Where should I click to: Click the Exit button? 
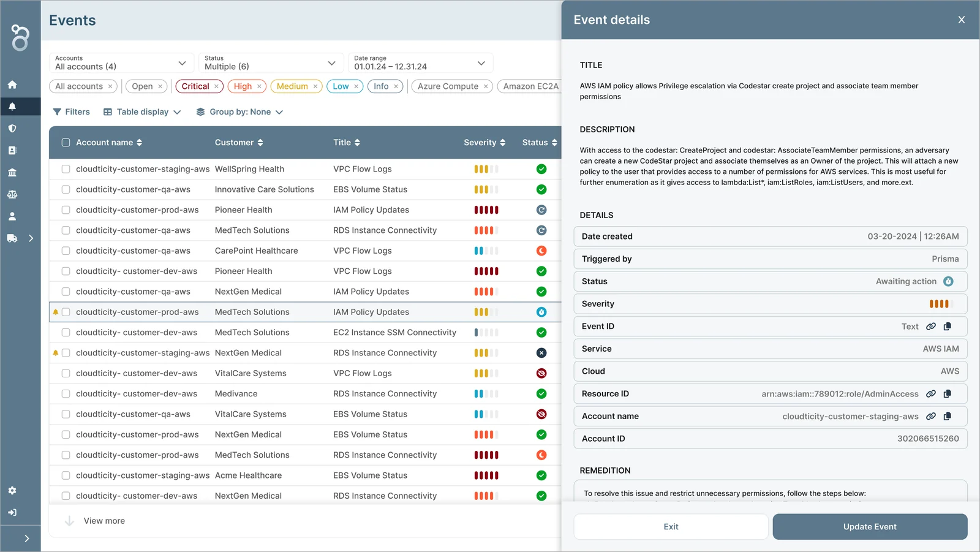point(671,527)
